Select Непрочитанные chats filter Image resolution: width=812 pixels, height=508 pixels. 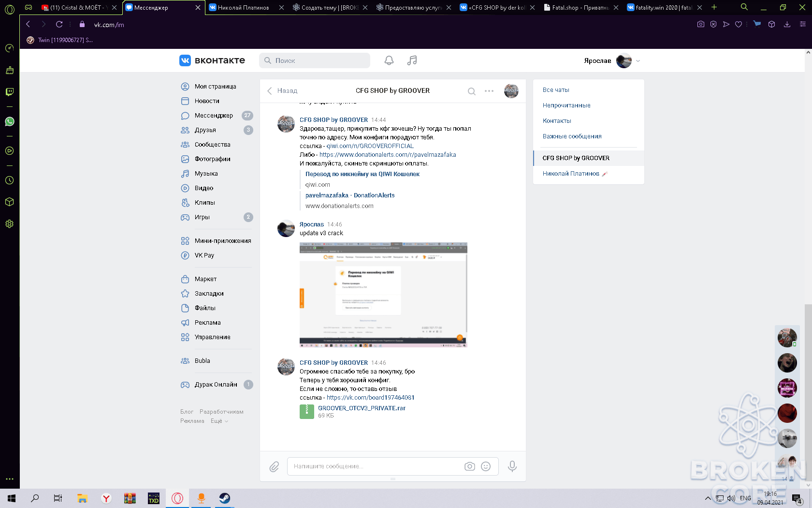[x=566, y=105]
